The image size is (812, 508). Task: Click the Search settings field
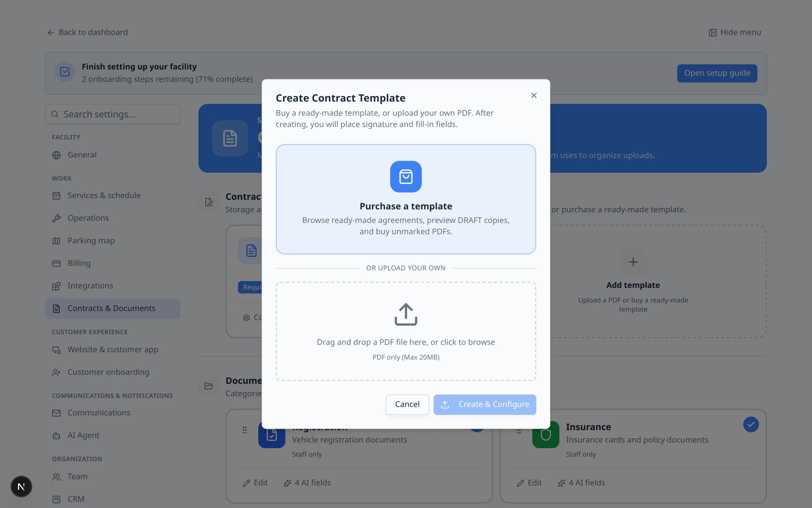point(113,114)
